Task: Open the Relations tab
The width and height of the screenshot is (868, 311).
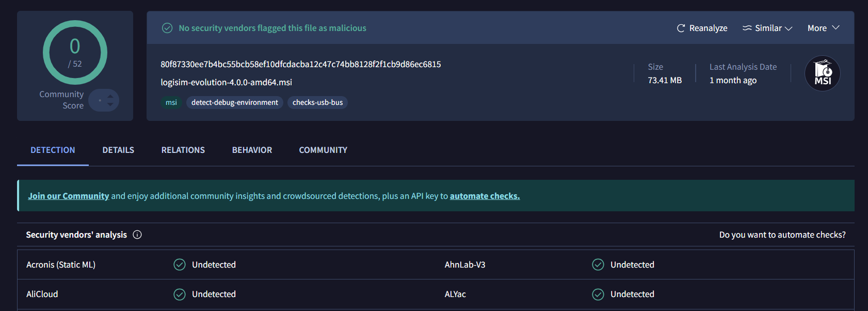Action: pyautogui.click(x=183, y=150)
